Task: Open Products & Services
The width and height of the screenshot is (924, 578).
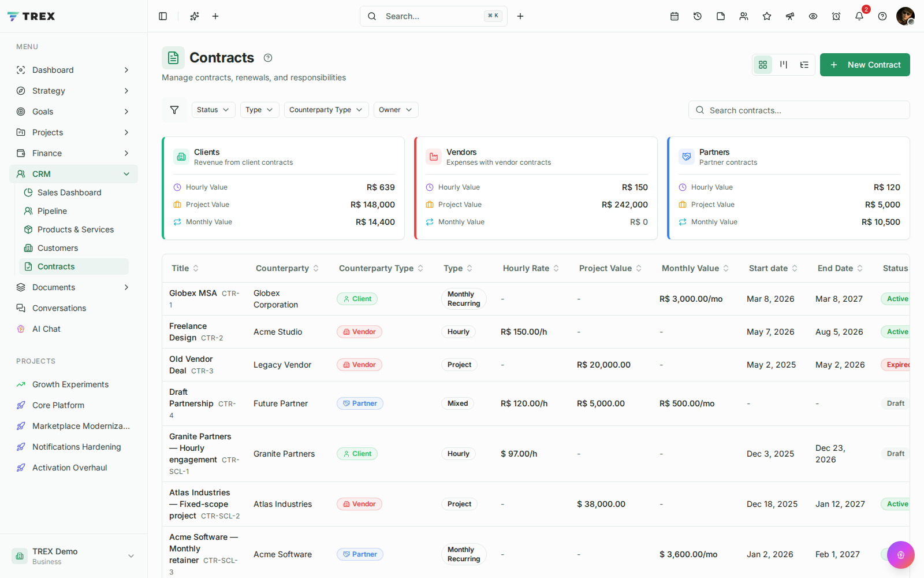Action: point(74,229)
